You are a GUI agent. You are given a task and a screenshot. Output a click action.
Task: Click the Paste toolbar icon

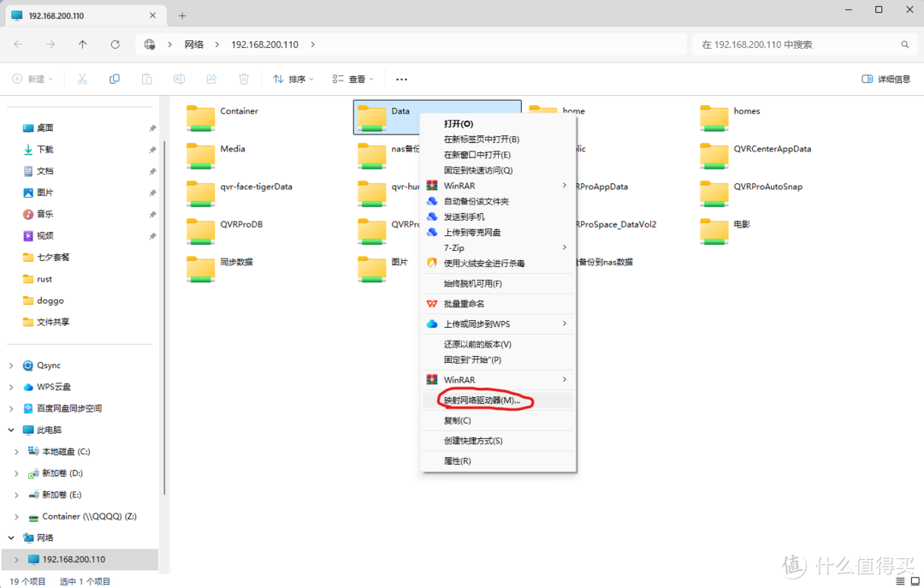[x=147, y=79]
